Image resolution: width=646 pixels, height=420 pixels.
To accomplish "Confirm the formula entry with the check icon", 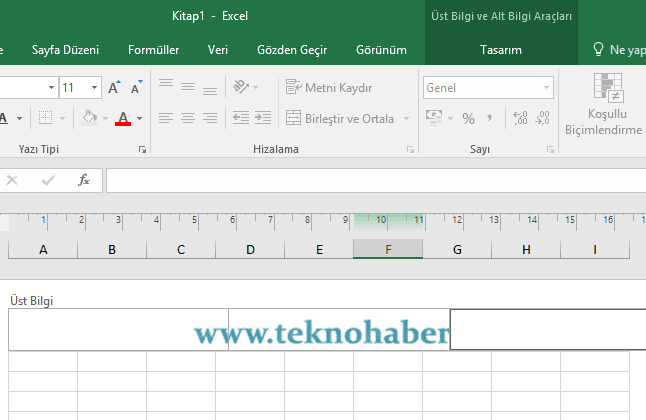I will click(x=48, y=180).
